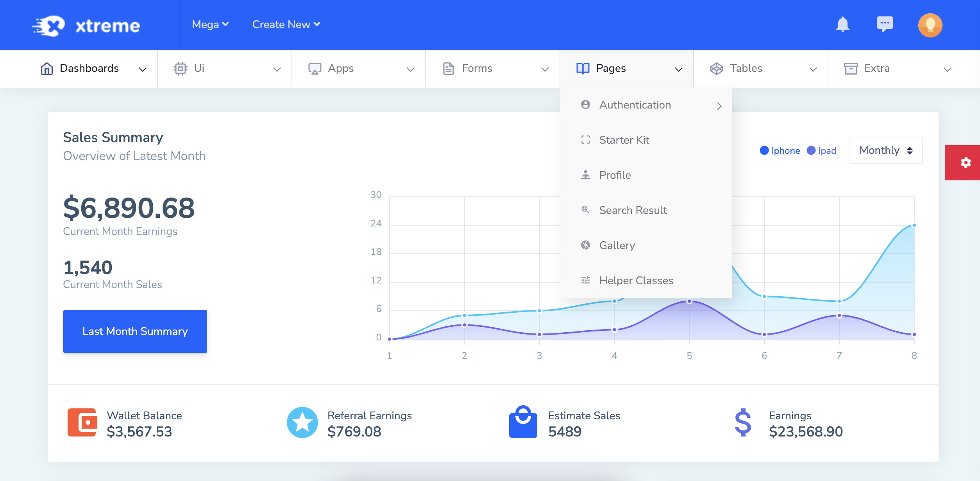
Task: Click the Estimate Sales shopping bag icon
Action: [523, 422]
